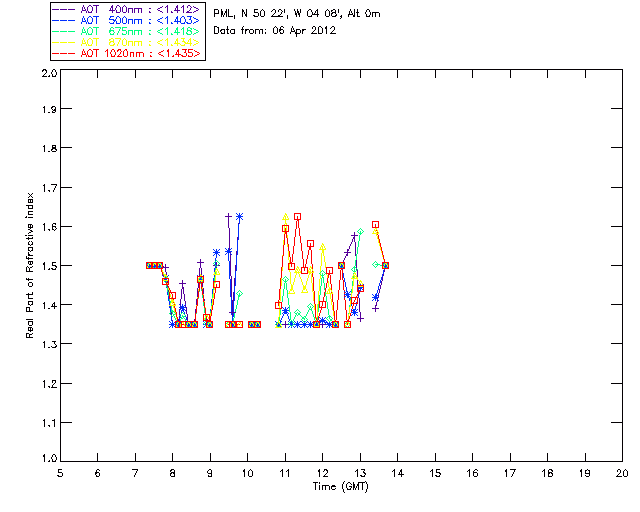640x512 pixels.
Task: Click time-axis tick label 17
Action: (510, 473)
